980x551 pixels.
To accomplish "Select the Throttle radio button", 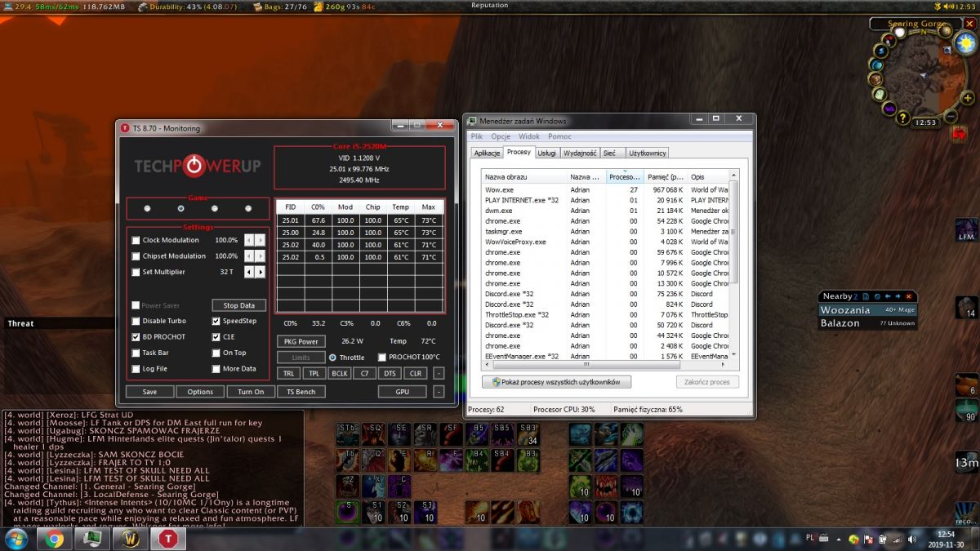I will pos(333,358).
